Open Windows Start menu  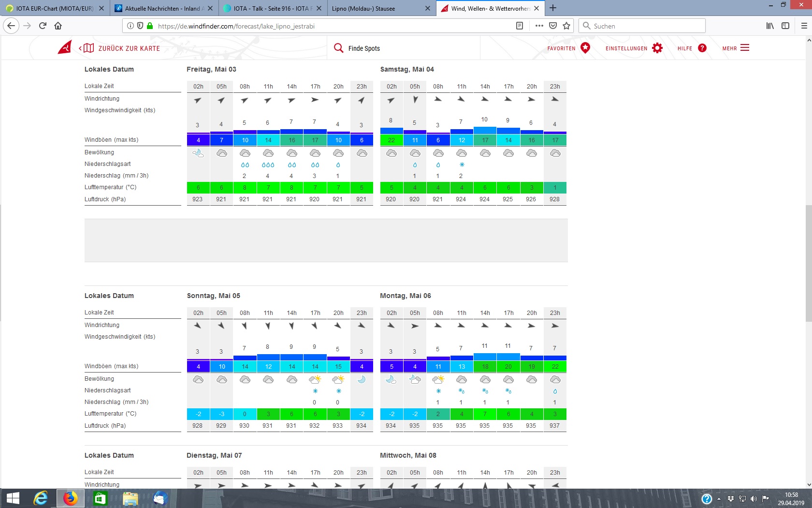[x=13, y=498]
